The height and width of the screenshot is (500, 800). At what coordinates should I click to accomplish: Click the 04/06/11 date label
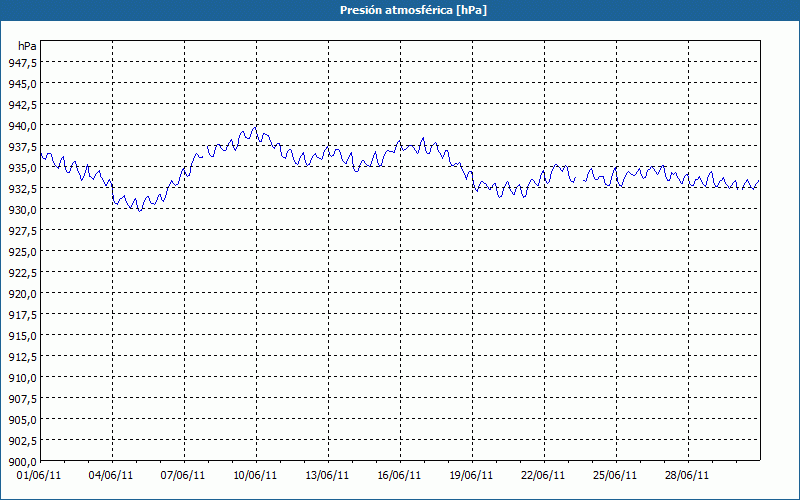111,475
